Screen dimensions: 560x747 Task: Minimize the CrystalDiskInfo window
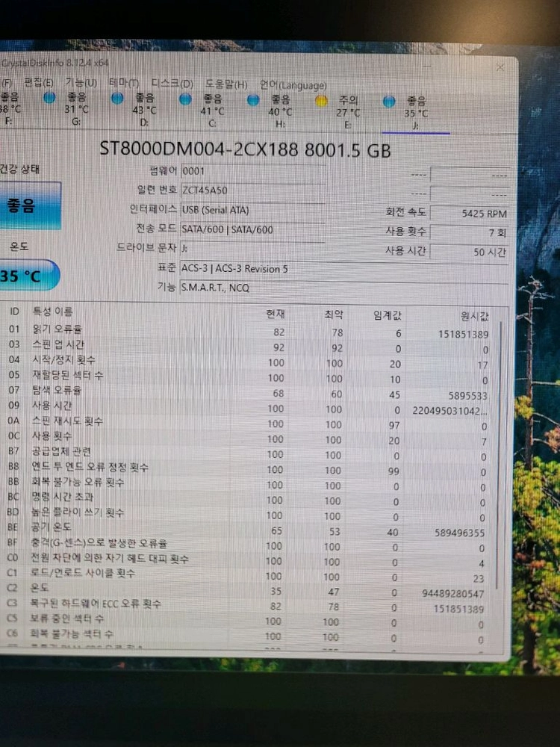[426, 66]
